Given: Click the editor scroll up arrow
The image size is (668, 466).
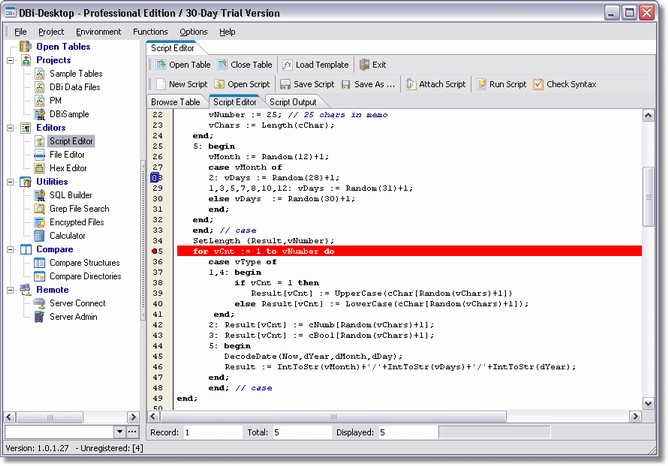Looking at the screenshot, I should point(648,115).
